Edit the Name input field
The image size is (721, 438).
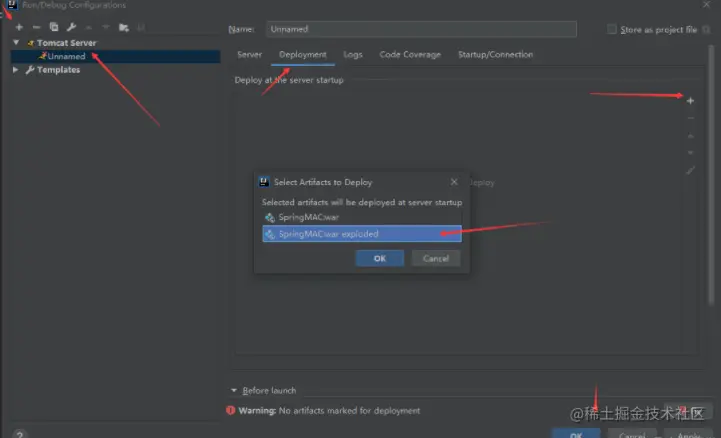click(421, 29)
